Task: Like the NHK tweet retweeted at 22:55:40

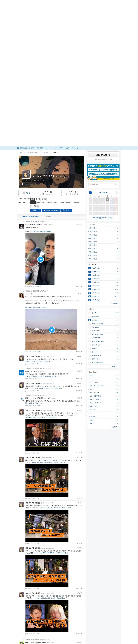Action: tap(82, 379)
